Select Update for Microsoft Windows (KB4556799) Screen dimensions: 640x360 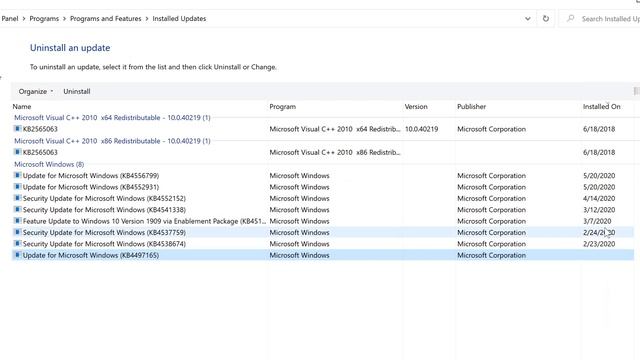91,176
